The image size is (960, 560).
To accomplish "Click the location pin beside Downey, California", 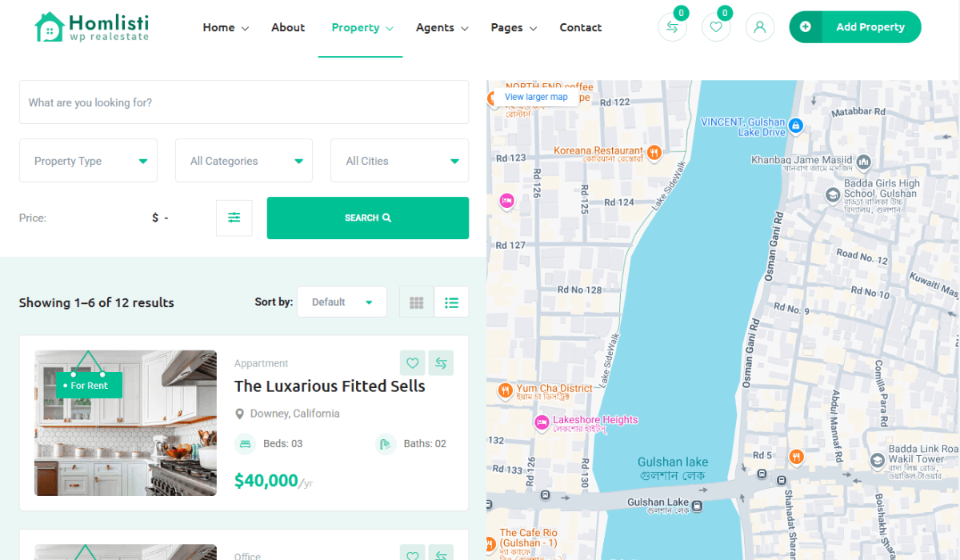I will pyautogui.click(x=239, y=414).
